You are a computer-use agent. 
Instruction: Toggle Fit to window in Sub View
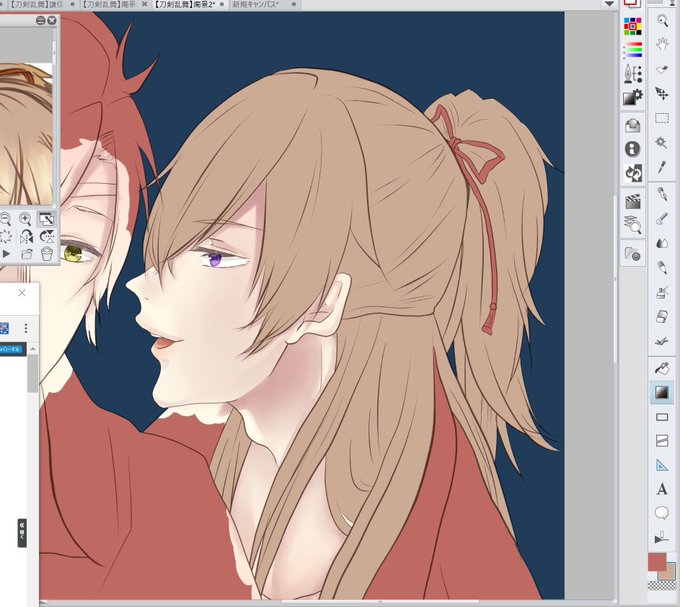pyautogui.click(x=46, y=219)
